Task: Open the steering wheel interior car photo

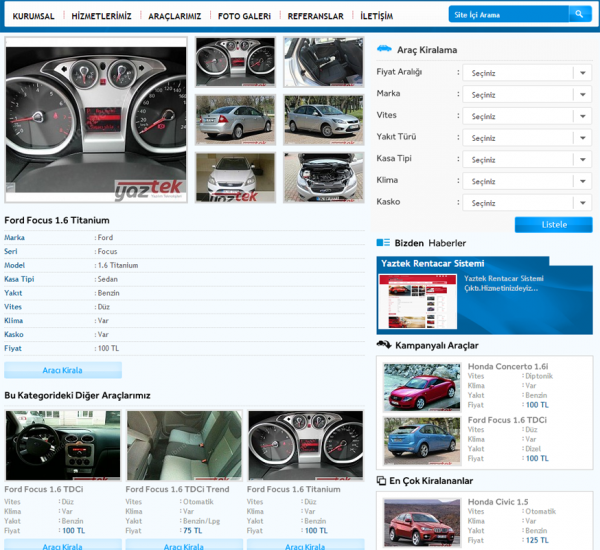Action: tap(63, 445)
